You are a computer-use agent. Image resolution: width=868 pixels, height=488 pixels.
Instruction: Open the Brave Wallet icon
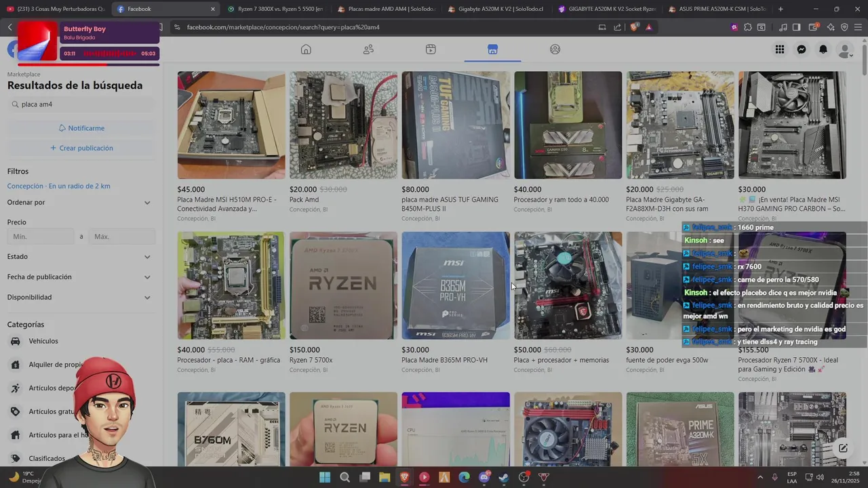812,27
